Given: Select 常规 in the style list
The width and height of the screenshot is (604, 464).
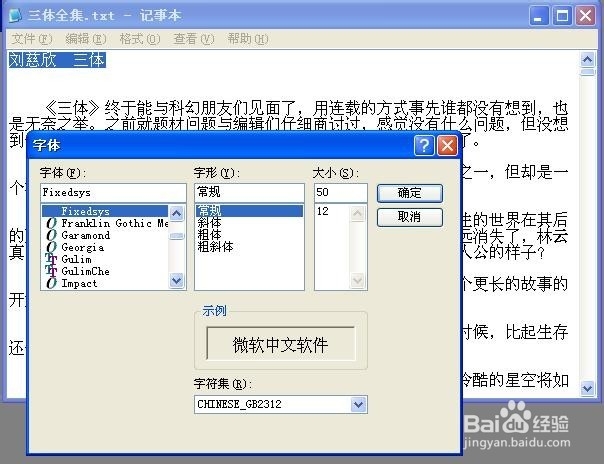Looking at the screenshot, I should [x=249, y=211].
